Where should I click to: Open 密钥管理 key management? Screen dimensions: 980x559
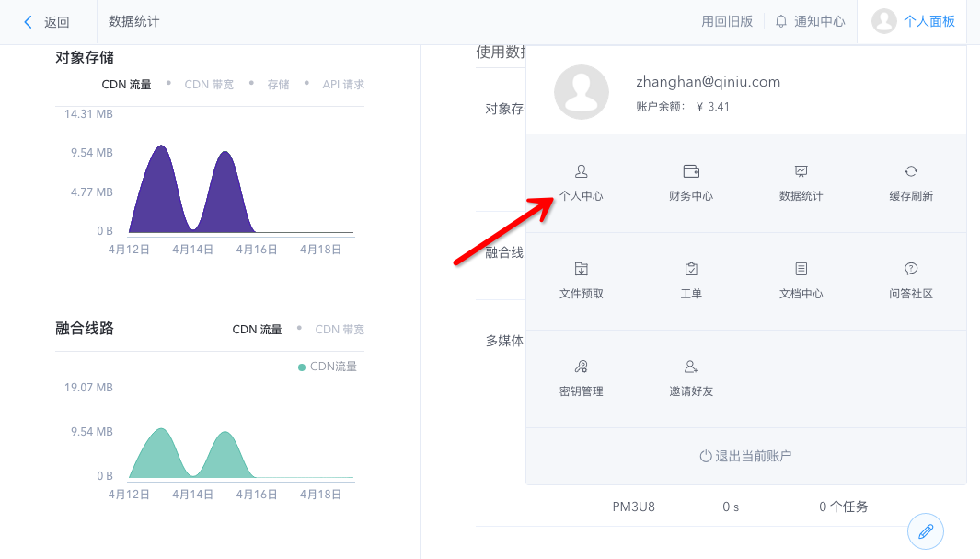pos(581,378)
